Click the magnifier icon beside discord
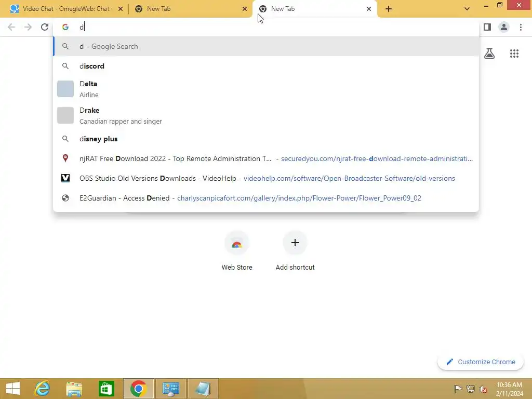 [65, 66]
